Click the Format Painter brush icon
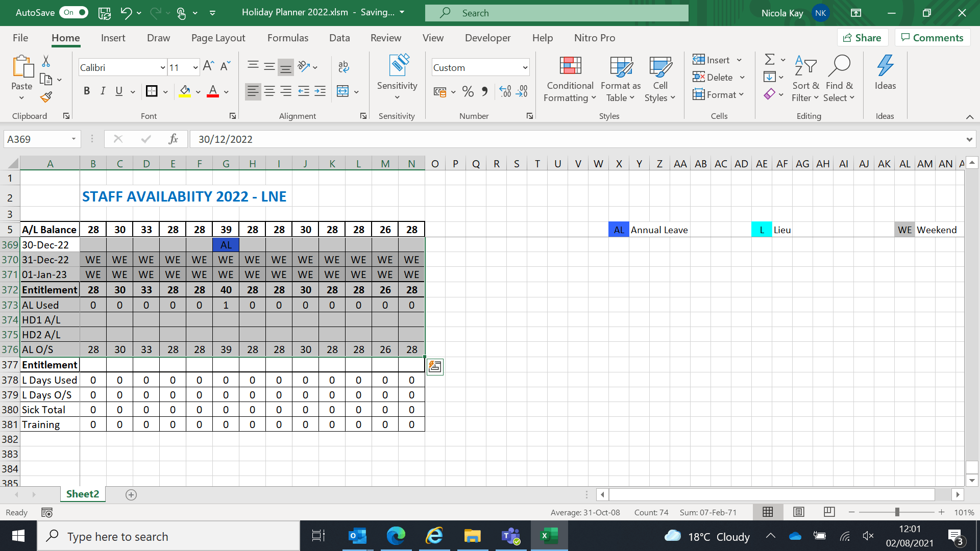Screen dimensions: 980x551 pos(46,97)
